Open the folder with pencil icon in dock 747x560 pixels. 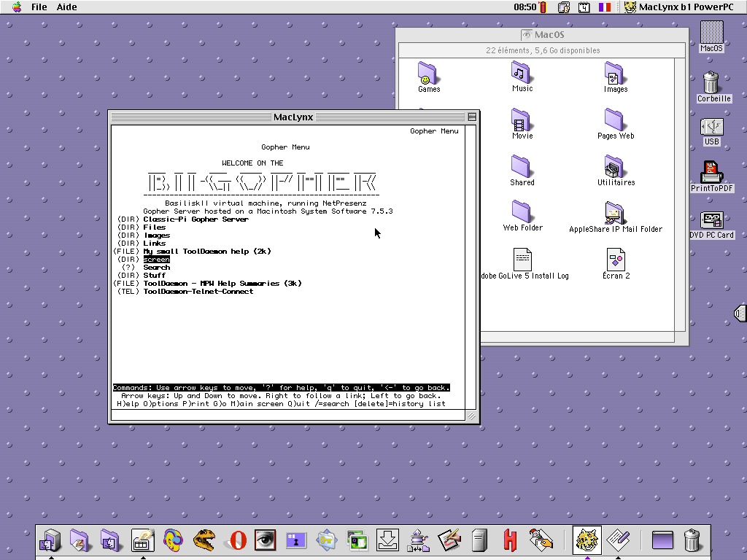[x=80, y=540]
